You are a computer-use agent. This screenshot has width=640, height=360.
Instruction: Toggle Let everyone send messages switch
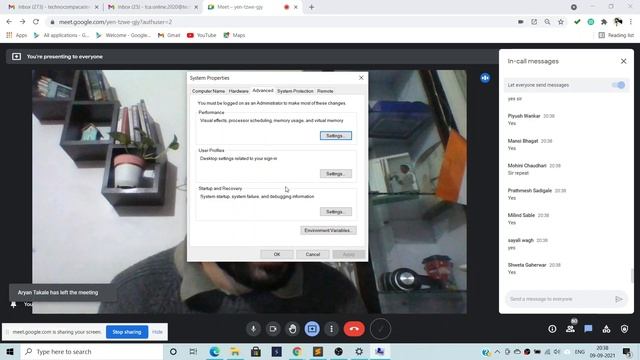click(618, 85)
